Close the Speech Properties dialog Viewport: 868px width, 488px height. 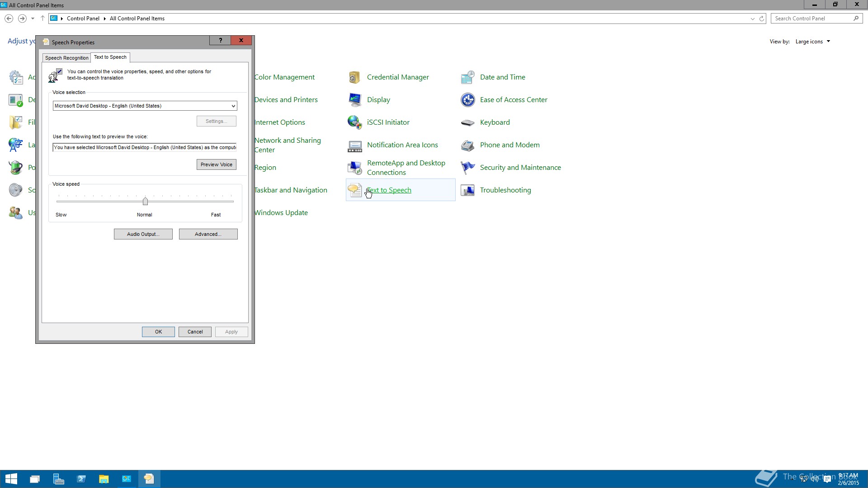[x=241, y=40]
